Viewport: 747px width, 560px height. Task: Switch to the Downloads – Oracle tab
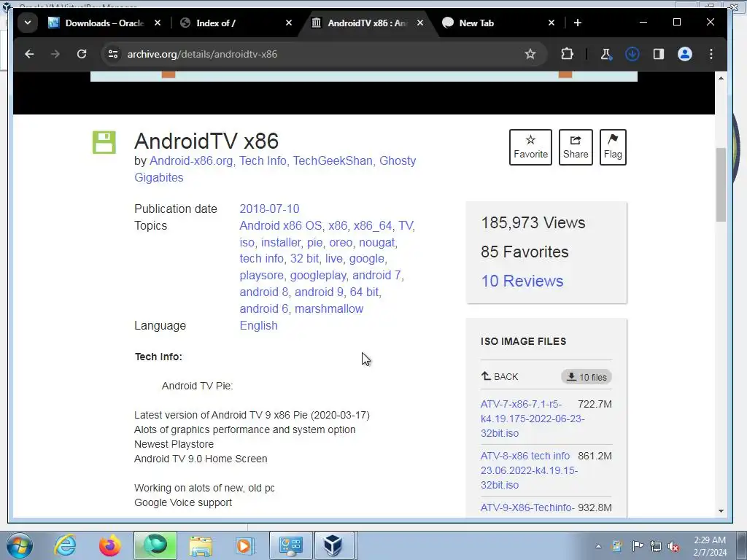(x=104, y=23)
